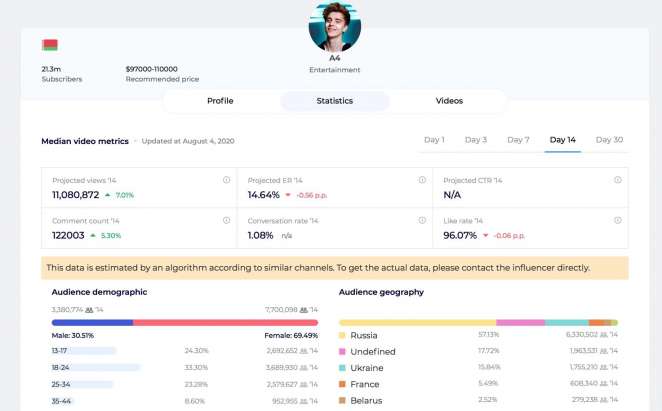
Task: Click the info icon beside Projected views
Action: (227, 180)
